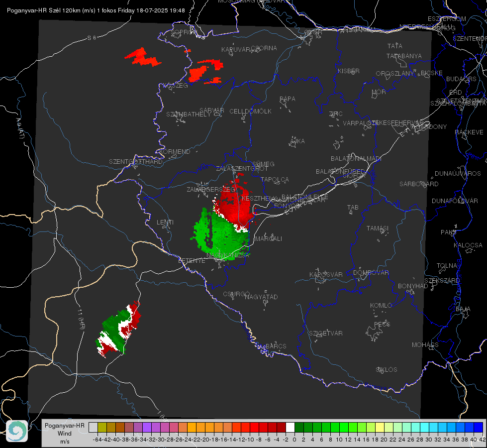The width and height of the screenshot is (487, 448).
Task: Click the 11 (HR) road label
Action: click(x=82, y=319)
